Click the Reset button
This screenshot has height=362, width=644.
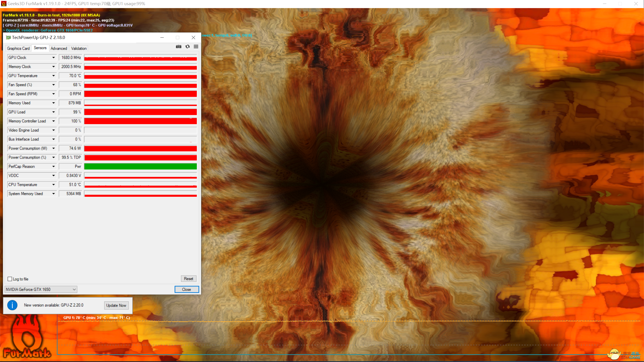pos(188,279)
